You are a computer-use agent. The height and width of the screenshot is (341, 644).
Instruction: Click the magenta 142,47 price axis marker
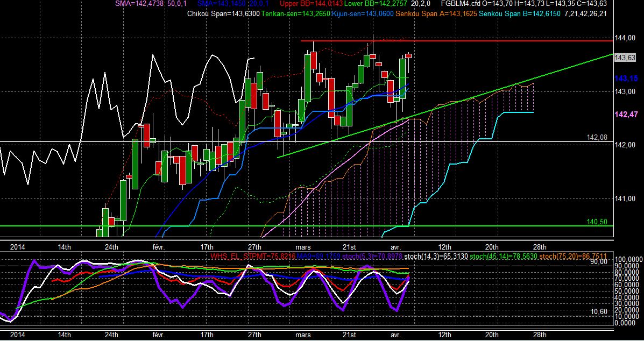click(x=626, y=115)
